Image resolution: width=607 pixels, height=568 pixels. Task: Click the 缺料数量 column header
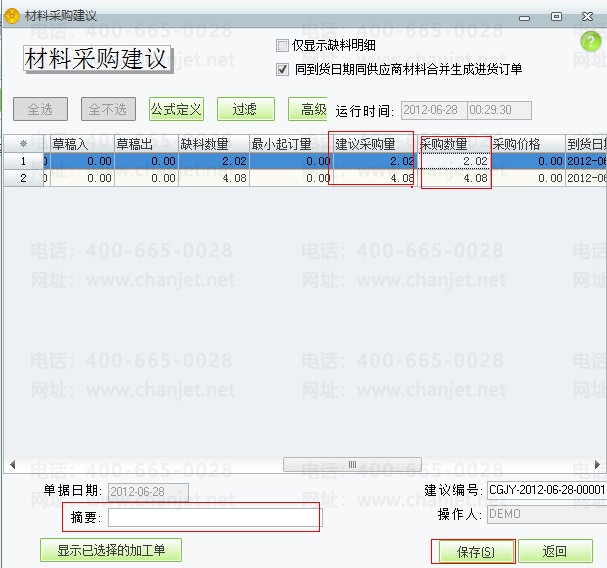(213, 144)
